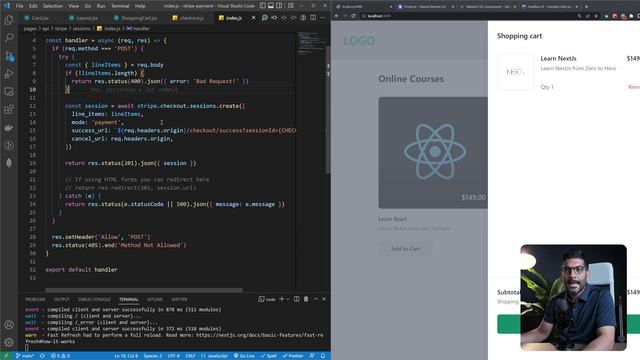Open the Edit menu

pyautogui.click(x=33, y=6)
